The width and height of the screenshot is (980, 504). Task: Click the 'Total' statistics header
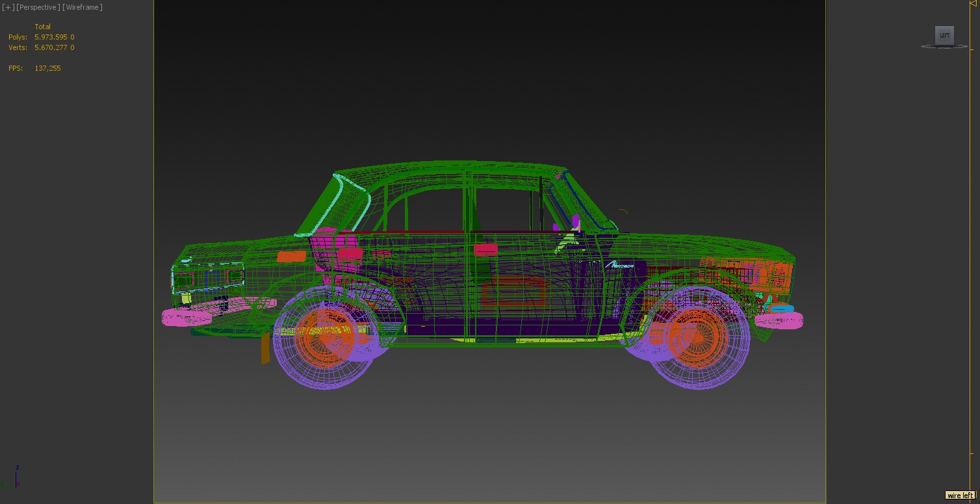click(x=43, y=27)
